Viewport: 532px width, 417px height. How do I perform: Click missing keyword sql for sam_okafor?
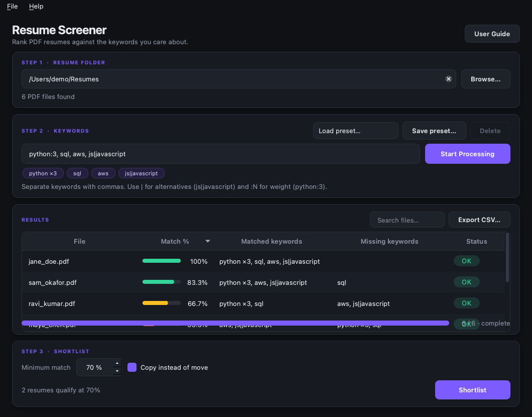342,282
